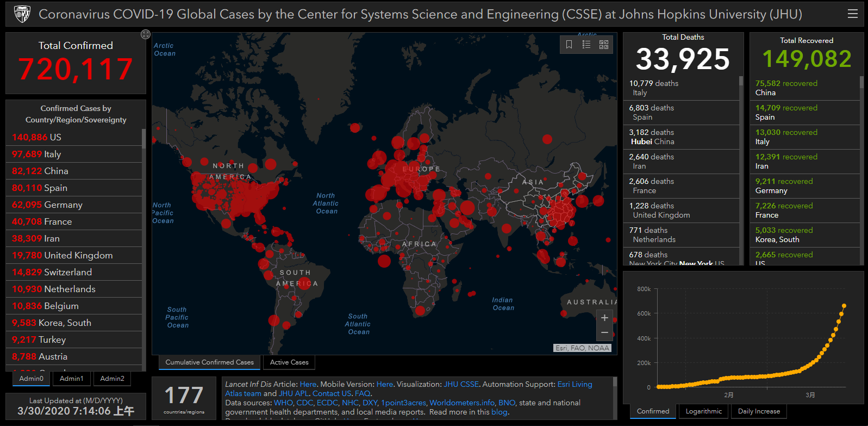The image size is (868, 426).
Task: Open the blog link
Action: click(499, 412)
